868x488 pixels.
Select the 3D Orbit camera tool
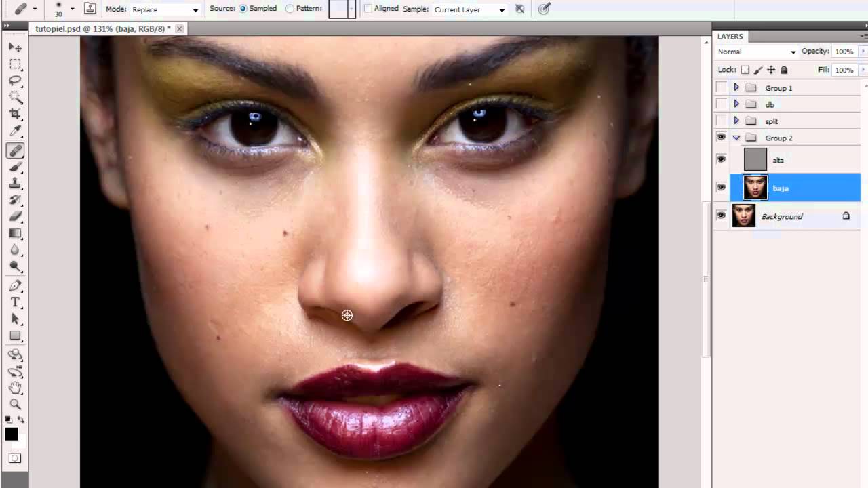[15, 372]
